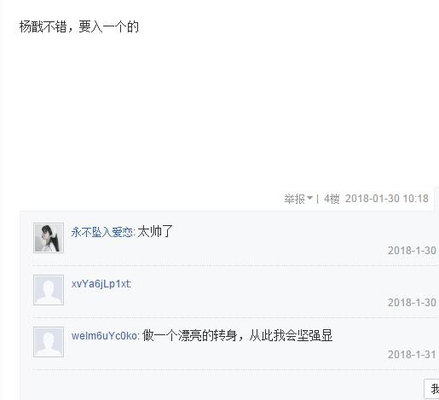Open the 举报 report link
439x400 pixels.
(294, 199)
